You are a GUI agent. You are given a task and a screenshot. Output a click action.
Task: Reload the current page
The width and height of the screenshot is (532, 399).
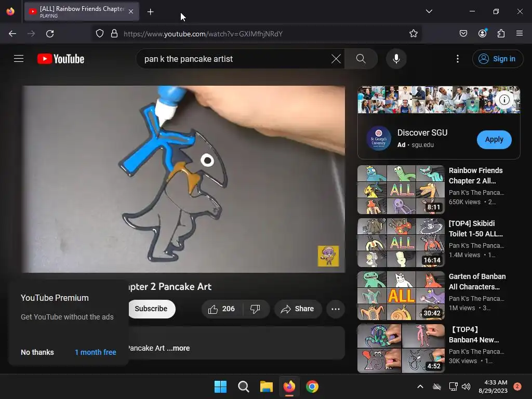coord(50,34)
